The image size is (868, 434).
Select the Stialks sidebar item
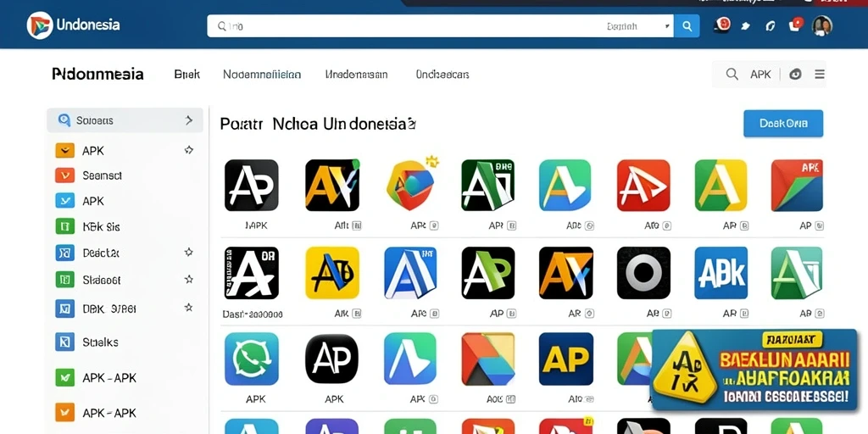[x=125, y=342]
